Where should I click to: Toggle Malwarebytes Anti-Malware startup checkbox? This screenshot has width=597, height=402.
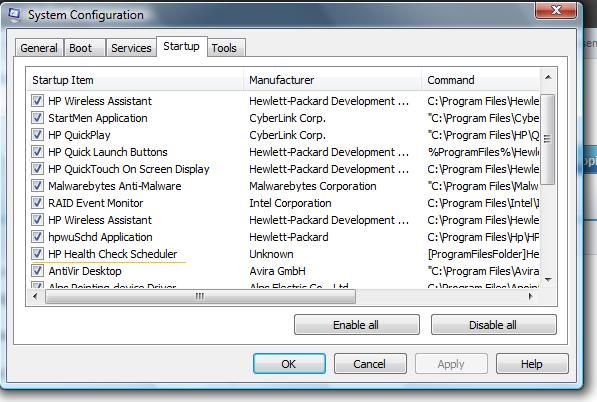(37, 186)
